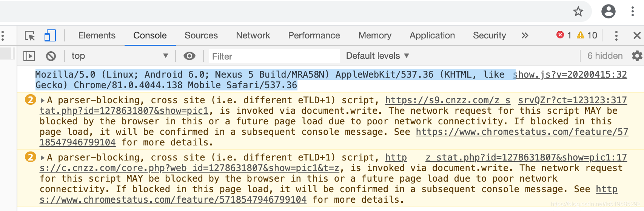Switch to the Memory tab
Image resolution: width=644 pixels, height=211 pixels.
pos(375,35)
